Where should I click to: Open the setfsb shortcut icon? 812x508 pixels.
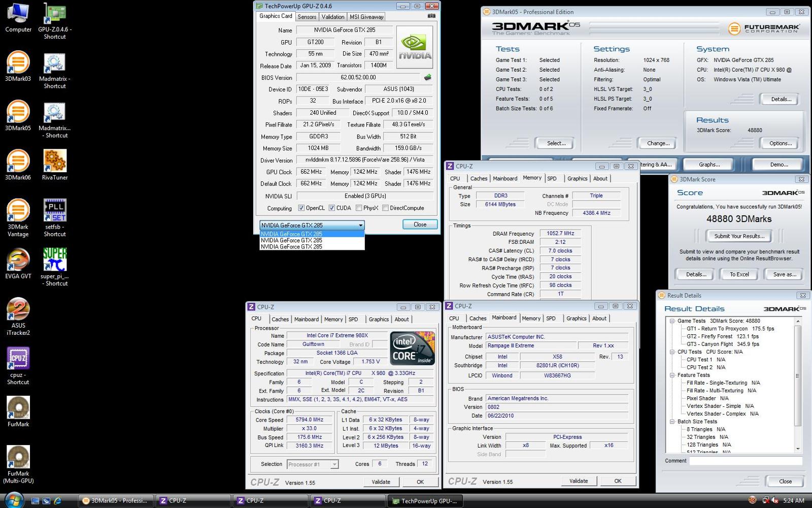tap(55, 218)
